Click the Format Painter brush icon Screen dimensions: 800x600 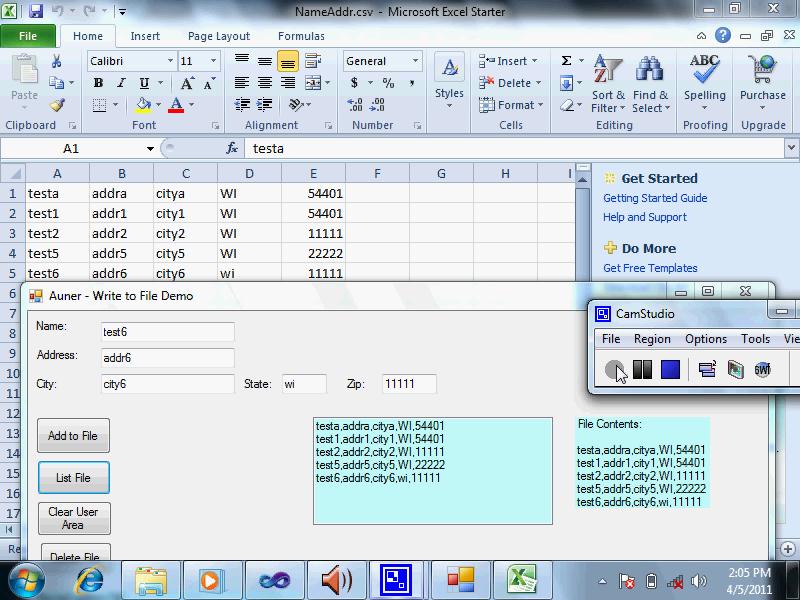tap(57, 105)
